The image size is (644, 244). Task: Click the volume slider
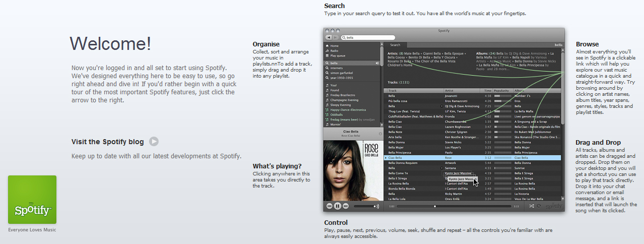pyautogui.click(x=364, y=206)
